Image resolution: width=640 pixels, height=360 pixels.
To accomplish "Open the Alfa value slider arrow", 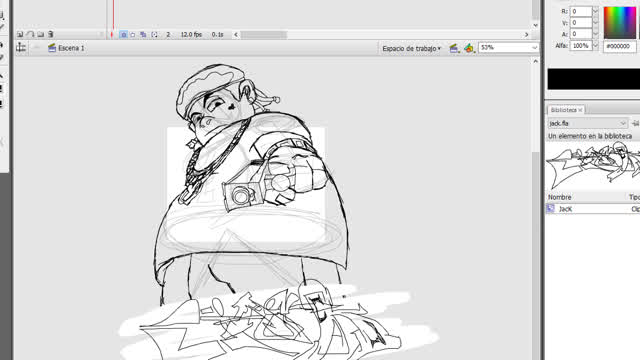I will point(595,46).
